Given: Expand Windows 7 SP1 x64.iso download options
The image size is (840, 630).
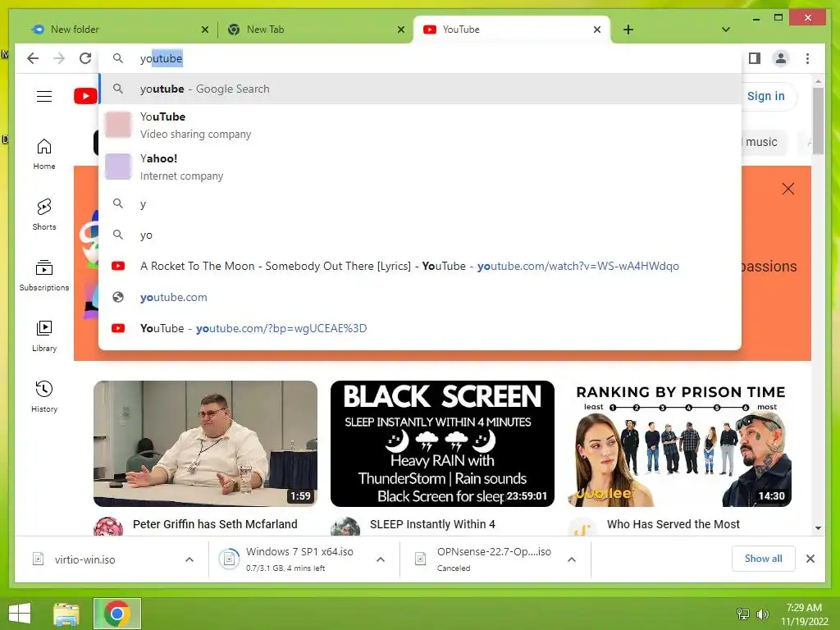Looking at the screenshot, I should tap(381, 559).
